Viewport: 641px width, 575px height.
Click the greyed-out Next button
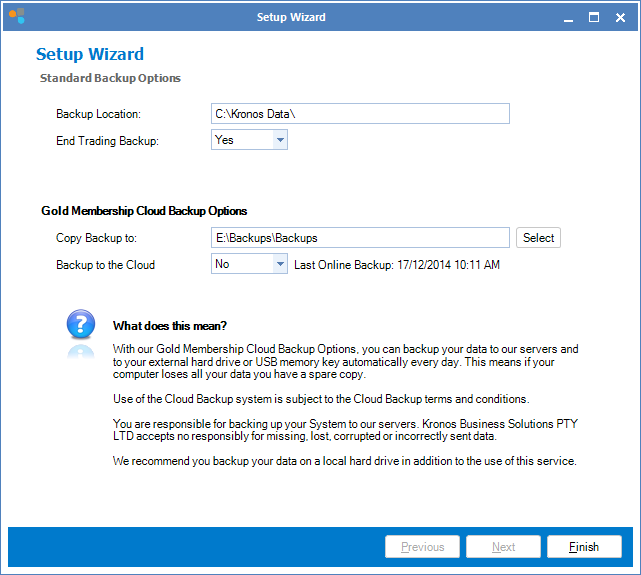pos(504,547)
